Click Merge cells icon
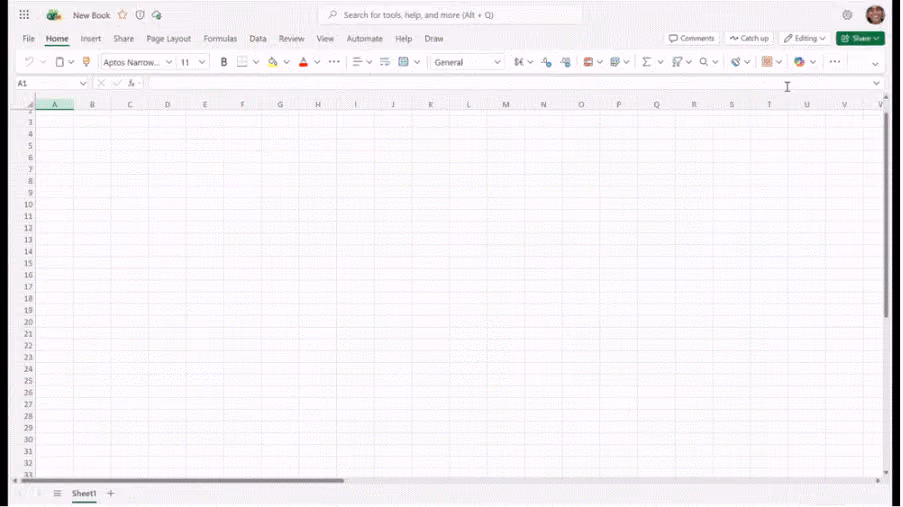 click(x=403, y=62)
